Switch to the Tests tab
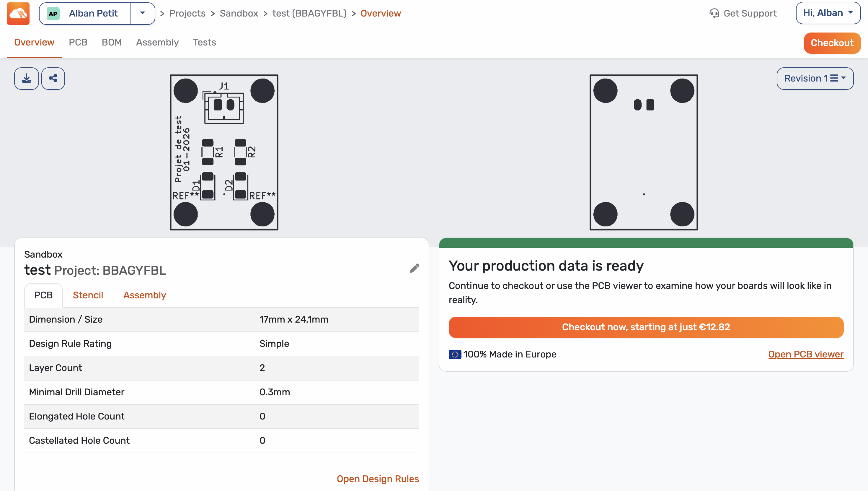This screenshot has width=868, height=491. coord(204,43)
